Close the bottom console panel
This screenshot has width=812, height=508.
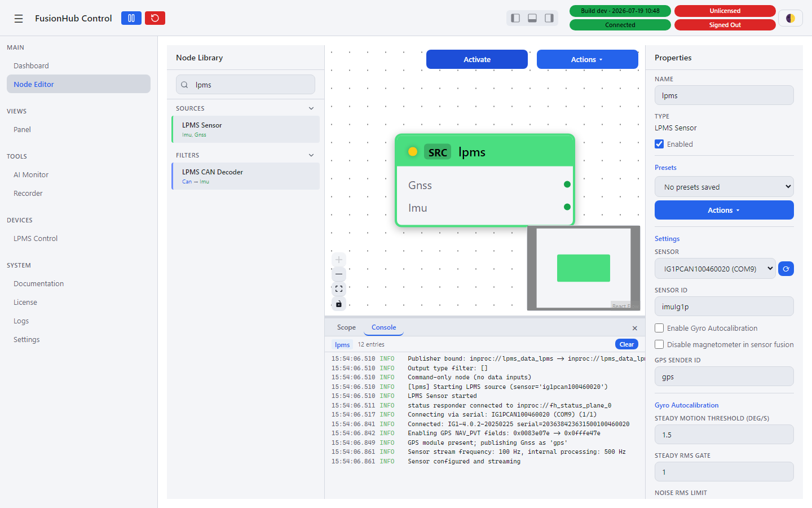pyautogui.click(x=635, y=328)
